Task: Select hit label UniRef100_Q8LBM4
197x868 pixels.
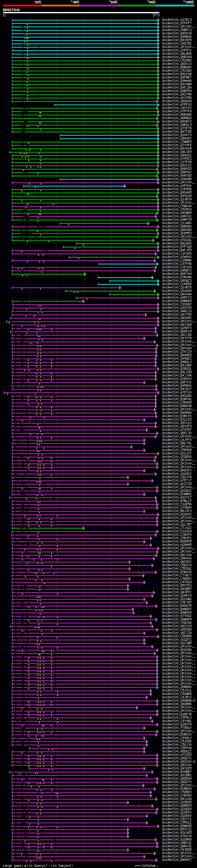Action: [x=177, y=54]
